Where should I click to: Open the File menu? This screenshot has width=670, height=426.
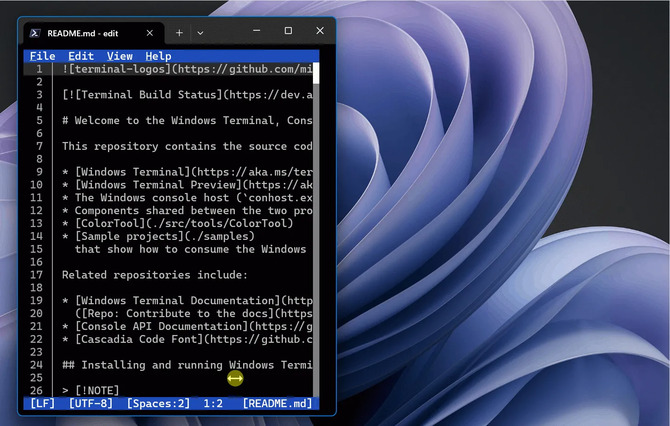(42, 56)
